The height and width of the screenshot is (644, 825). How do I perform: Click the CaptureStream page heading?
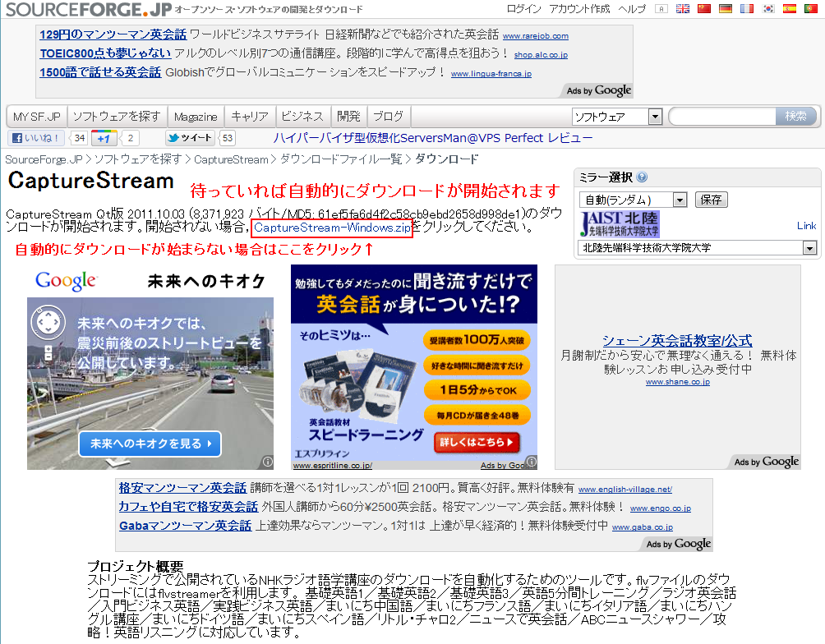coord(90,181)
